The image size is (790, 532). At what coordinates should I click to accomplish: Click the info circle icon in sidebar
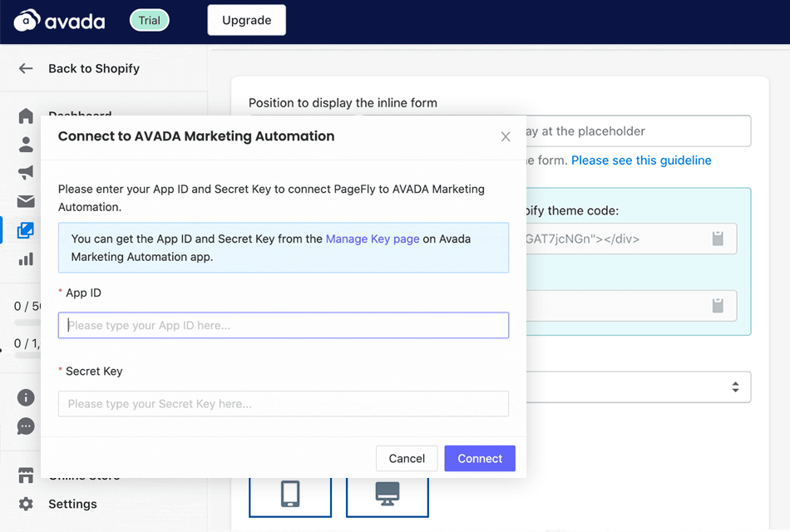pyautogui.click(x=26, y=397)
